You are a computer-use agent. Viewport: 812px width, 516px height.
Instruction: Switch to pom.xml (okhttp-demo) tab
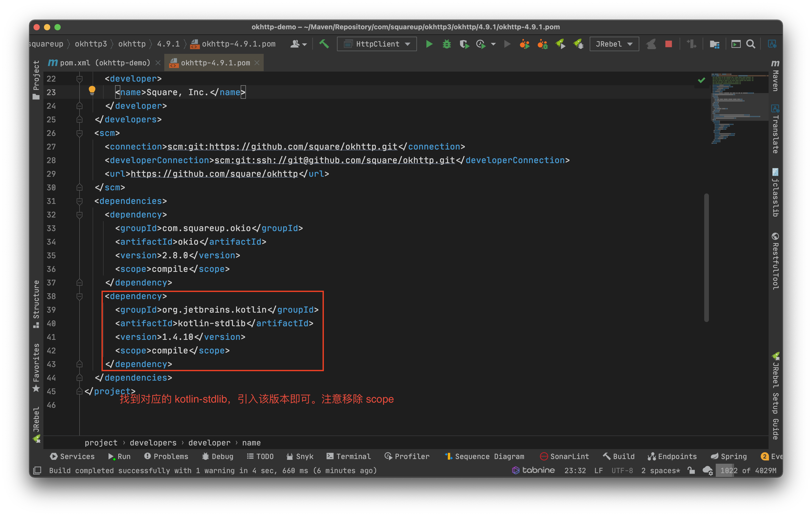click(x=105, y=63)
